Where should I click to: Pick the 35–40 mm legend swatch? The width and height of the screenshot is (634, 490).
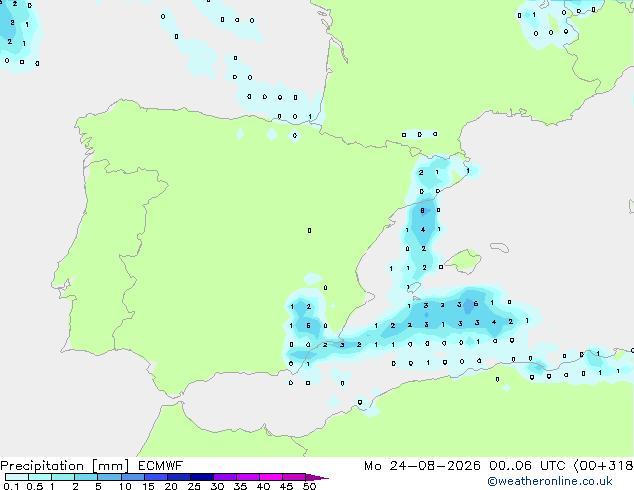pos(248,477)
